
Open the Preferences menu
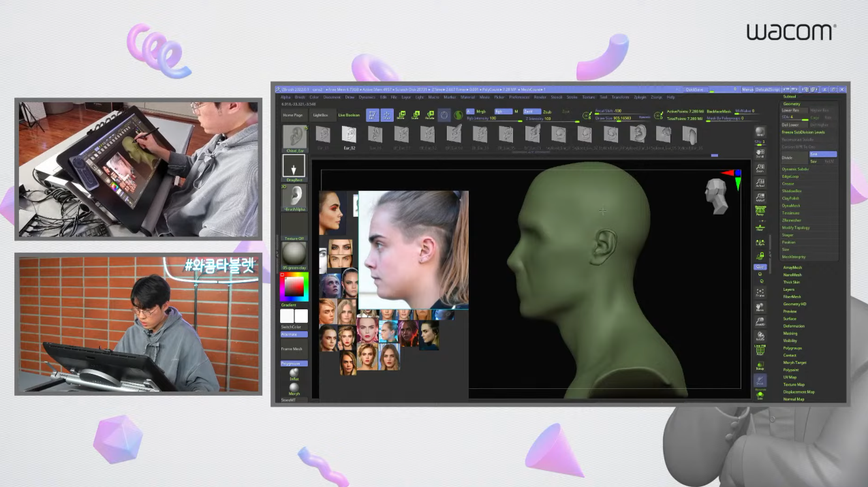(519, 97)
